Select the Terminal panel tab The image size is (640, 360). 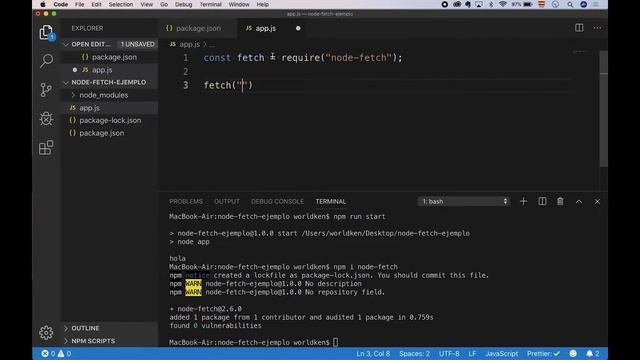point(331,202)
